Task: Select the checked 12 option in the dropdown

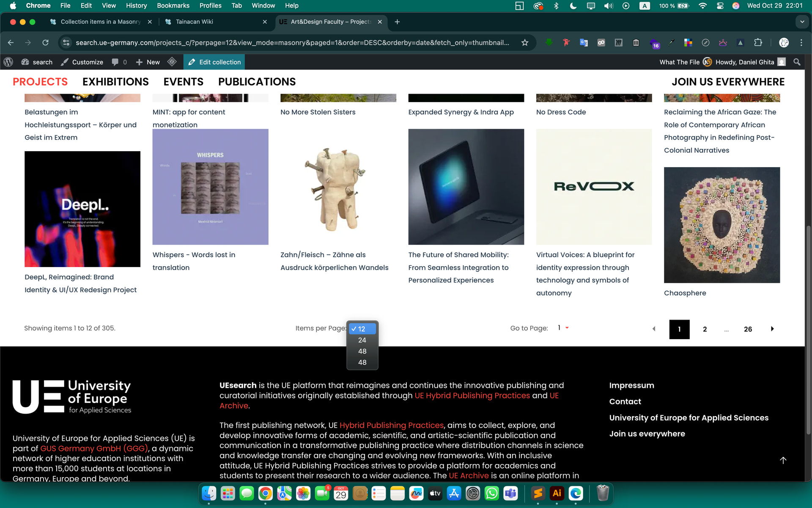Action: [x=362, y=329]
